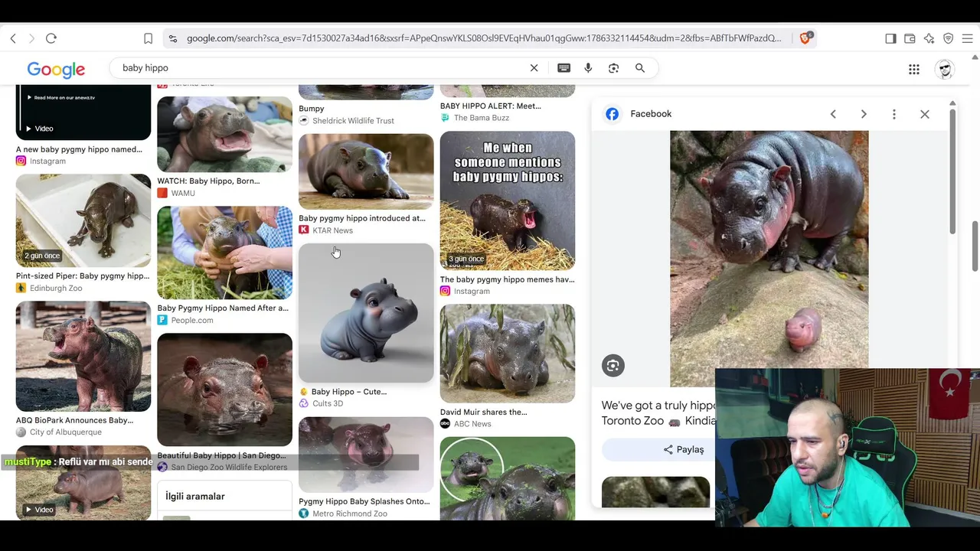Open the Brave Shields lion icon
This screenshot has height=551, width=980.
click(x=805, y=38)
